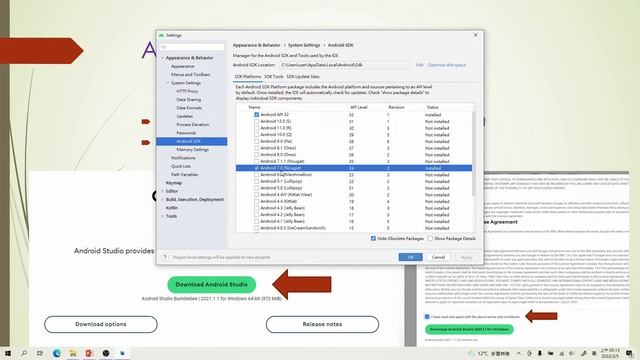Check the Android 12.0 (S) checkbox

(x=256, y=121)
